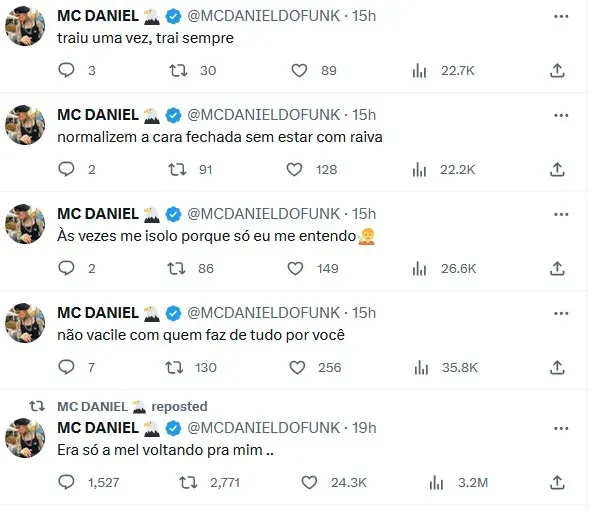Viewport: 593px width, 509px height.
Task: Open more options on "não vacile" tweet
Action: click(561, 313)
